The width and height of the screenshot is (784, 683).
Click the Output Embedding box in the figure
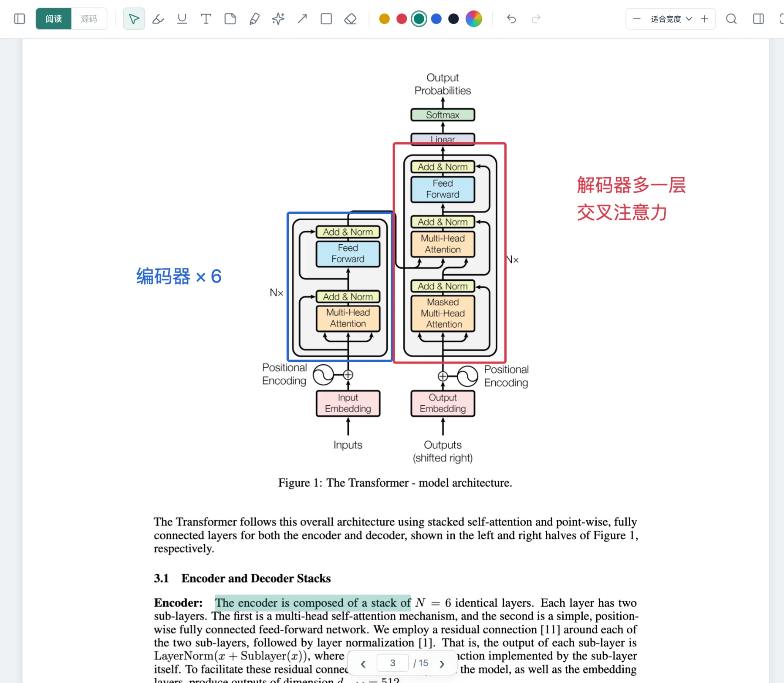pyautogui.click(x=443, y=404)
